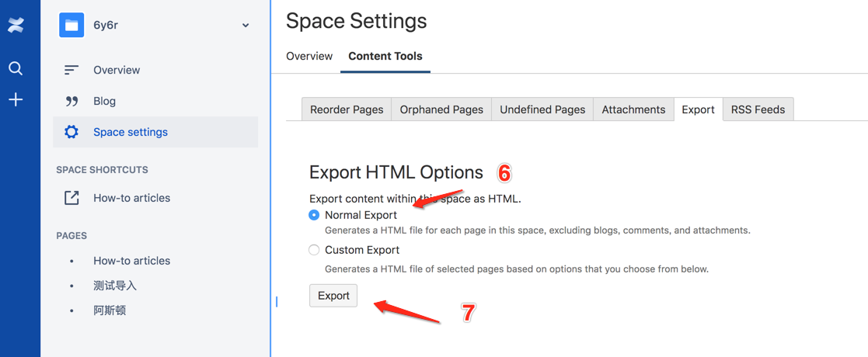
Task: Expand the 6y6r space dropdown chevron
Action: pyautogui.click(x=246, y=26)
